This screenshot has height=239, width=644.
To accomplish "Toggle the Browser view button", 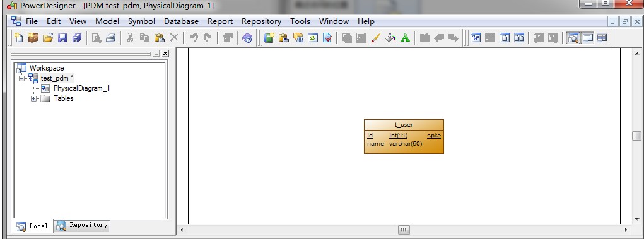I will click(573, 38).
